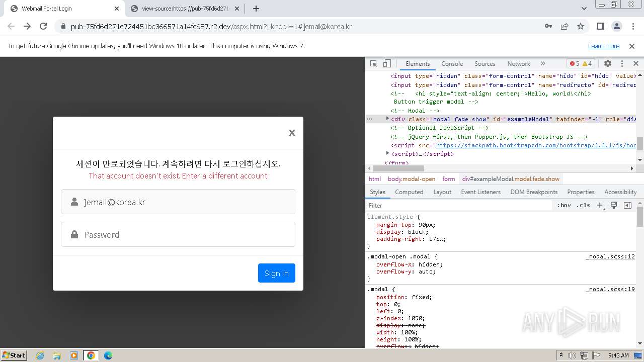Close the login modal with X
The image size is (644, 362).
(292, 133)
